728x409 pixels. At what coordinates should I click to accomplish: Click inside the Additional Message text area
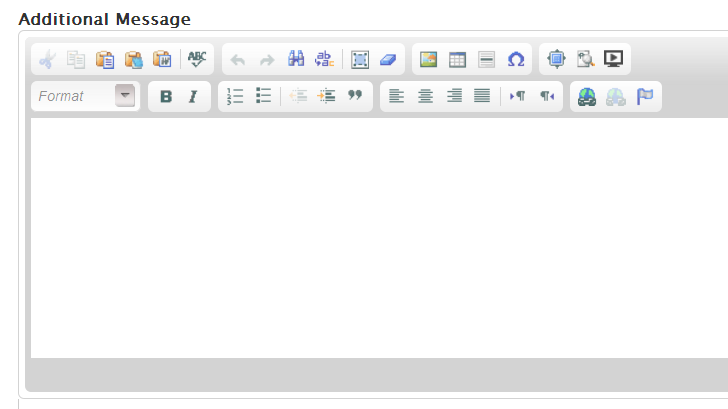[x=380, y=237]
